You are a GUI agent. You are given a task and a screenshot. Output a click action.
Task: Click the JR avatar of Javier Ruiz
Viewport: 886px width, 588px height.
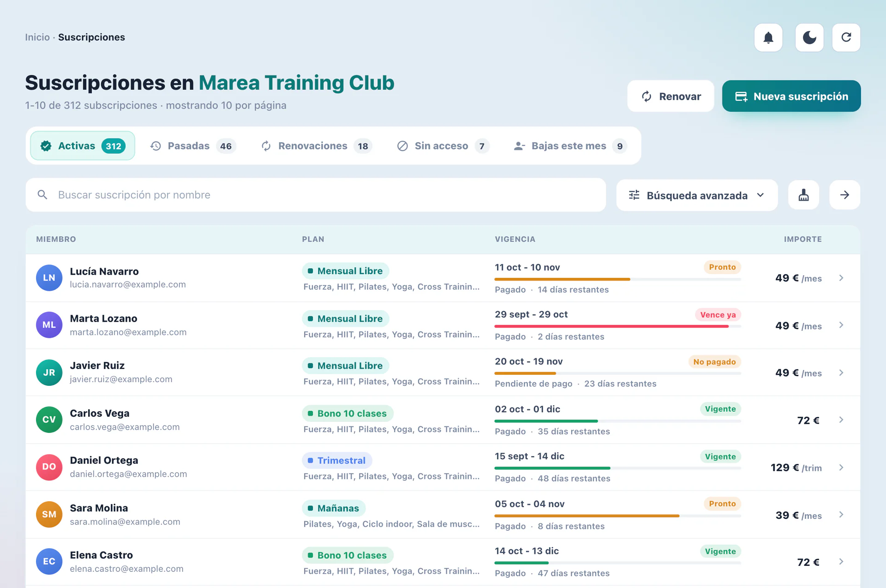coord(49,372)
